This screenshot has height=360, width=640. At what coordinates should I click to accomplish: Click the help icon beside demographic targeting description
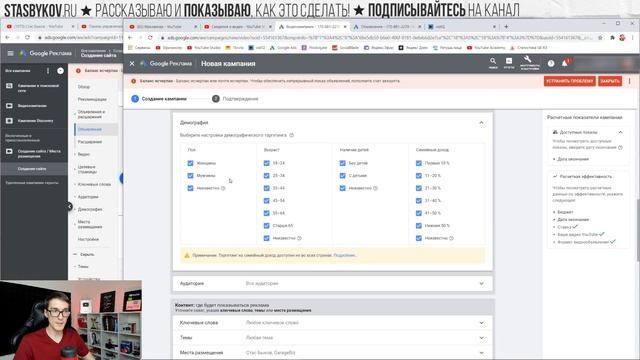pos(291,135)
